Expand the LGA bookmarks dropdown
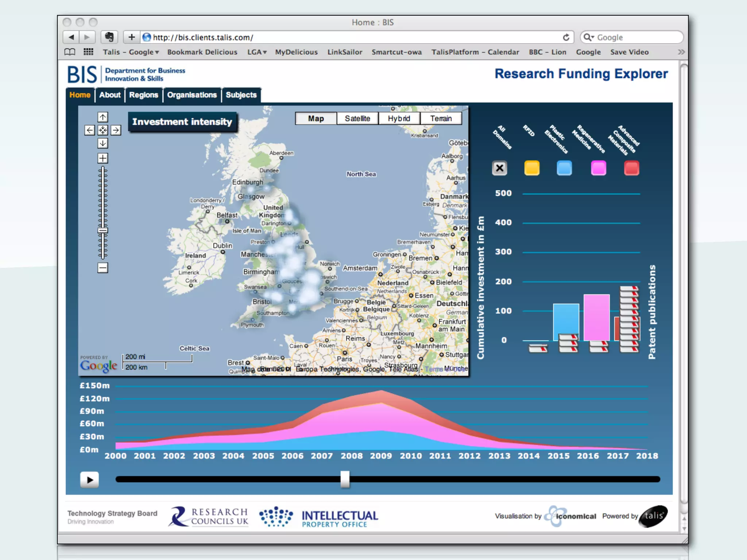 [257, 52]
